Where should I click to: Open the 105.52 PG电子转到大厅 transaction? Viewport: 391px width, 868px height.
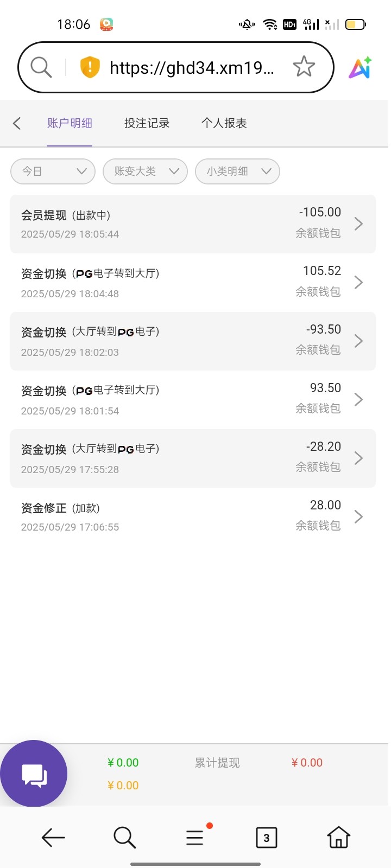pos(193,282)
